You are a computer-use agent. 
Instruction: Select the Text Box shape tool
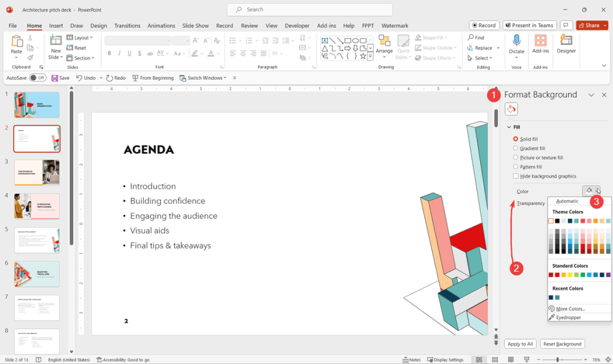[324, 40]
